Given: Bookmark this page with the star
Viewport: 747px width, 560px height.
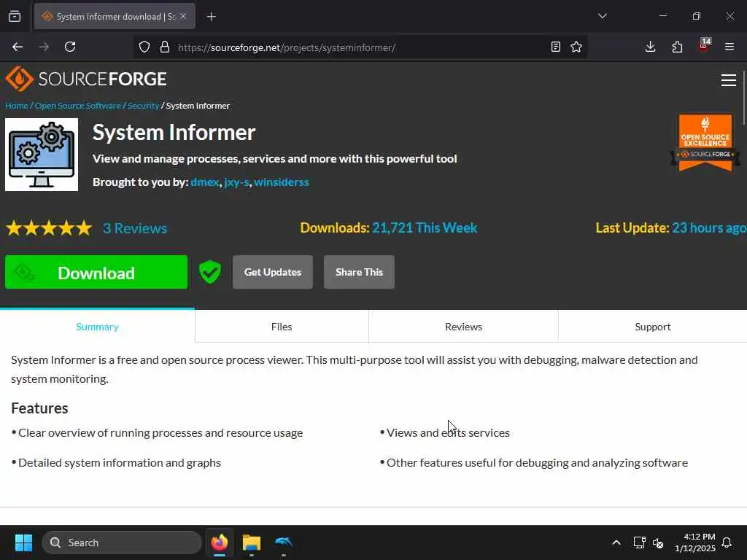Looking at the screenshot, I should [576, 47].
